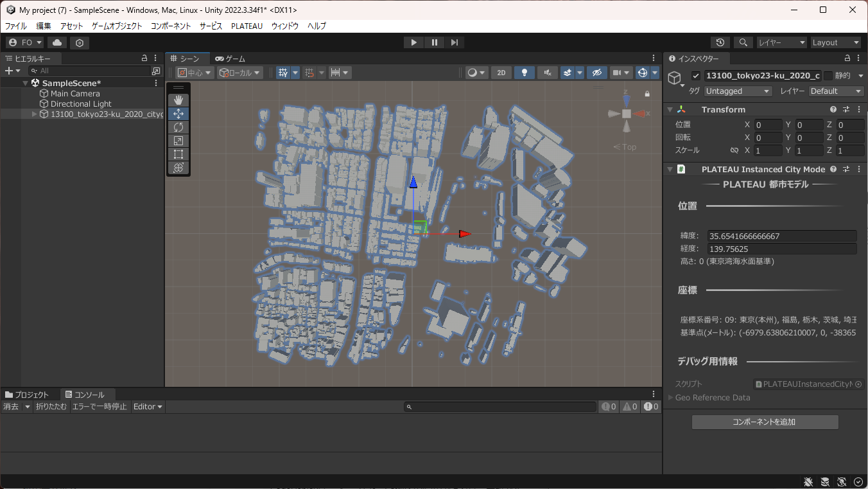Image resolution: width=868 pixels, height=489 pixels.
Task: Collapse the Transform component
Action: point(670,110)
